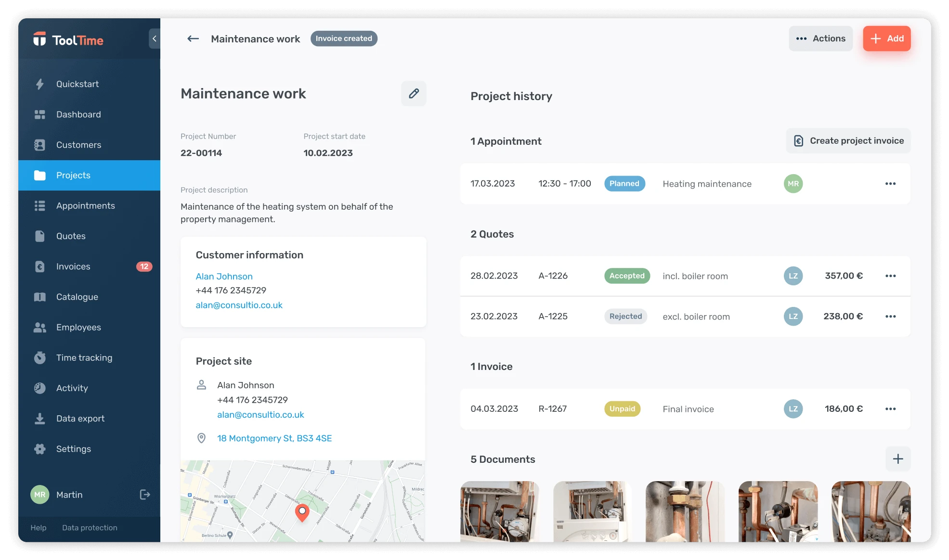This screenshot has width=949, height=560.
Task: Open options menu on quote A-1226
Action: pos(891,276)
